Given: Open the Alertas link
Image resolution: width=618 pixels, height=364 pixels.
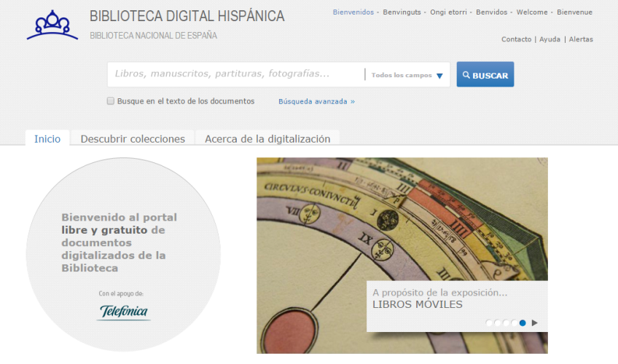Looking at the screenshot, I should point(581,39).
